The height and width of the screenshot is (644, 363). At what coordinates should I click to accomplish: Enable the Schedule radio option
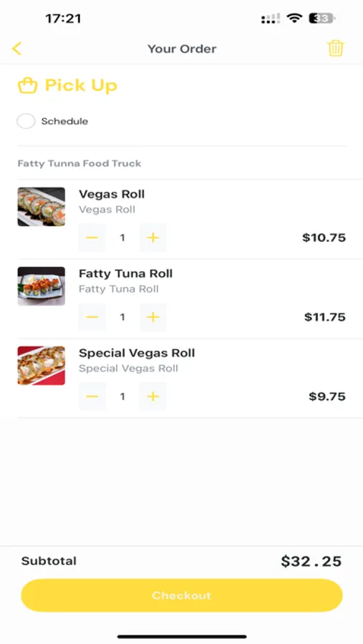click(26, 121)
